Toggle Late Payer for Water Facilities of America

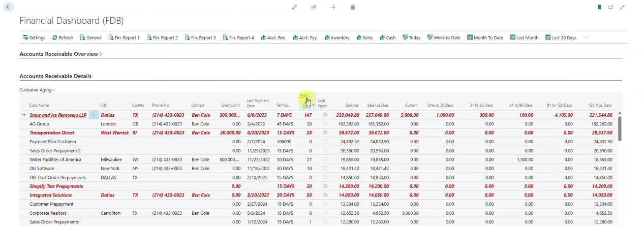(325, 159)
